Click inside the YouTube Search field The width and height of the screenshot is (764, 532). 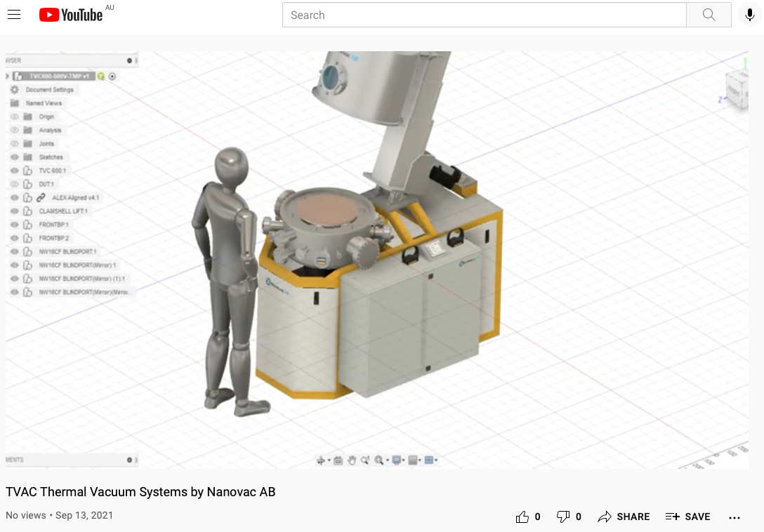(x=483, y=15)
